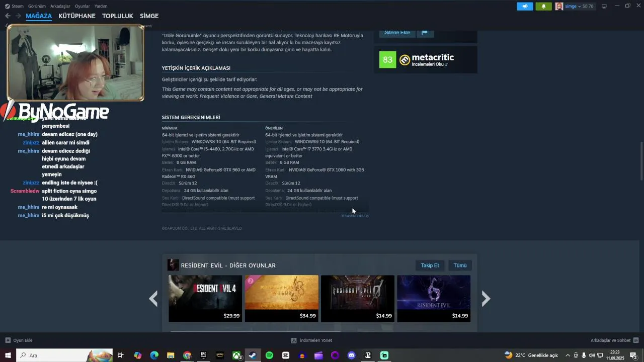This screenshot has height=362, width=644.
Task: Open the 22°C weather widget
Action: coord(531,355)
